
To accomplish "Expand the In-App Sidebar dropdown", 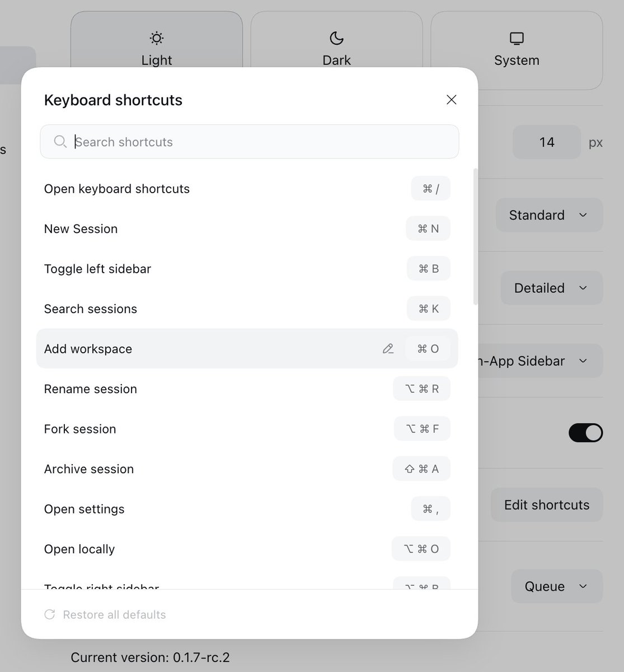I will 539,361.
